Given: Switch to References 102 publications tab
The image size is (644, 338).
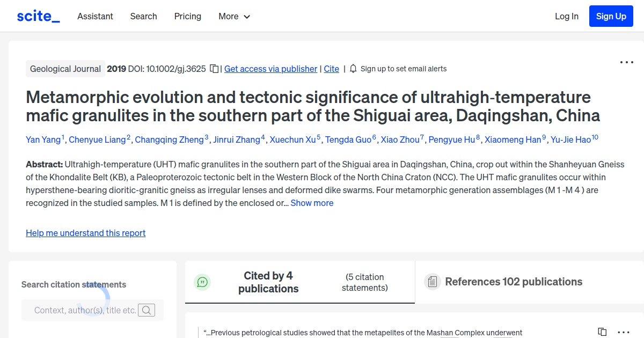Looking at the screenshot, I should [513, 282].
